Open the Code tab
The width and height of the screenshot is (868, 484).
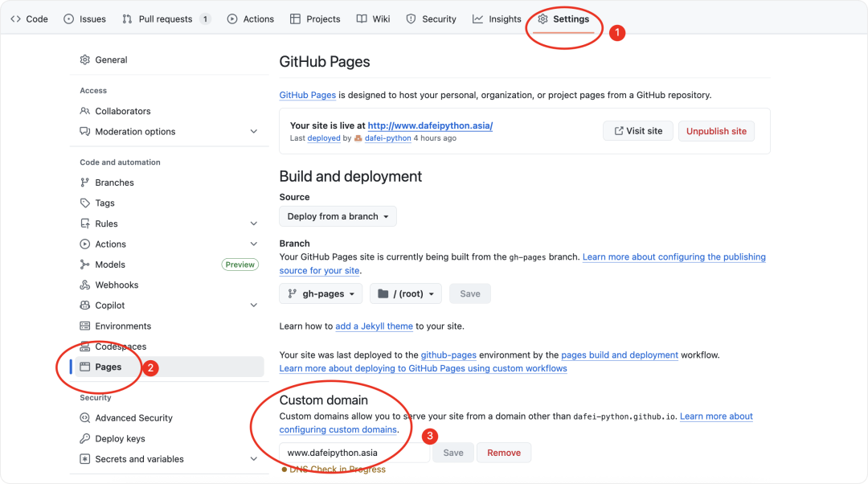point(30,18)
